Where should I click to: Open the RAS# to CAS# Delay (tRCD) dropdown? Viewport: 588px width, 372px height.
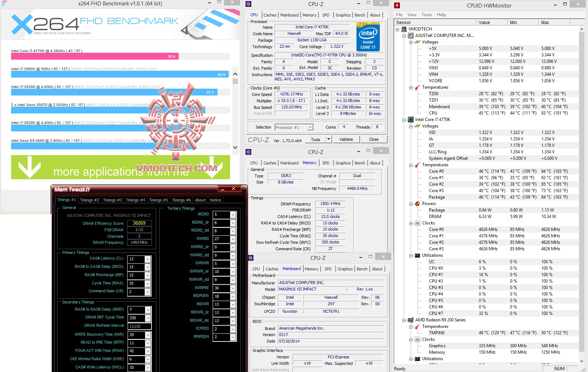147,268
